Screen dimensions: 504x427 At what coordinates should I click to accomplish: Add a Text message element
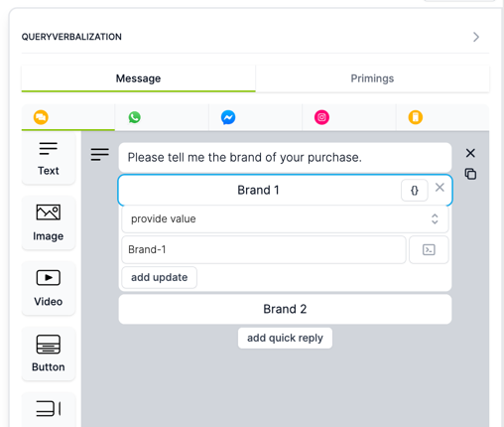pyautogui.click(x=49, y=159)
